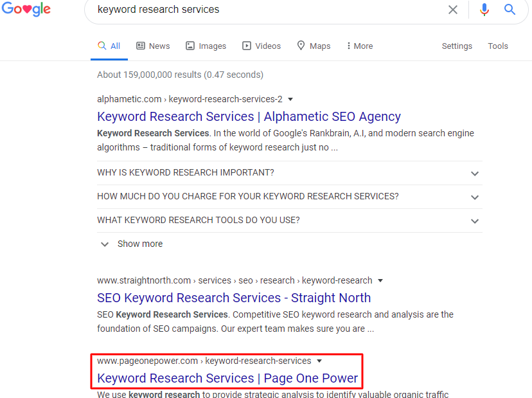Open search Tools options

pos(498,46)
